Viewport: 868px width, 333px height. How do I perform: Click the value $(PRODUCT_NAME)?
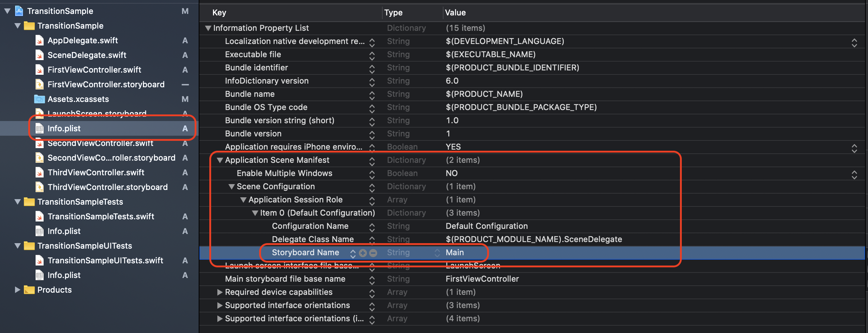pos(484,94)
